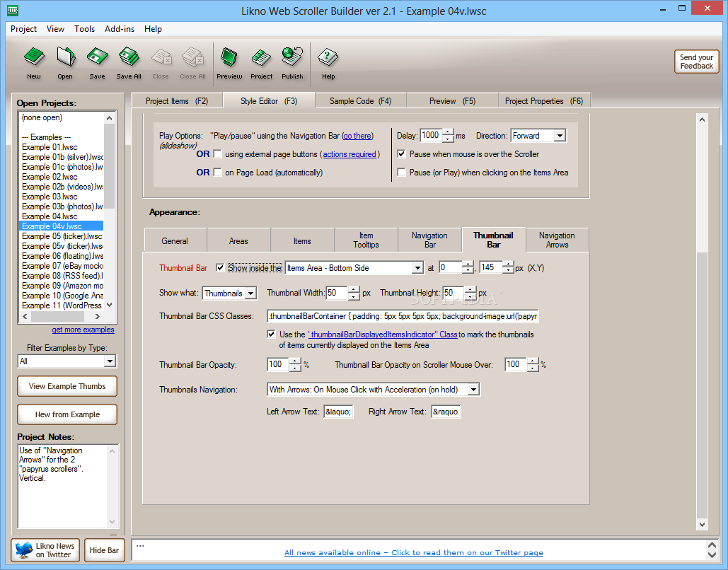
Task: Select the Navigation Arrows tab
Action: point(557,240)
